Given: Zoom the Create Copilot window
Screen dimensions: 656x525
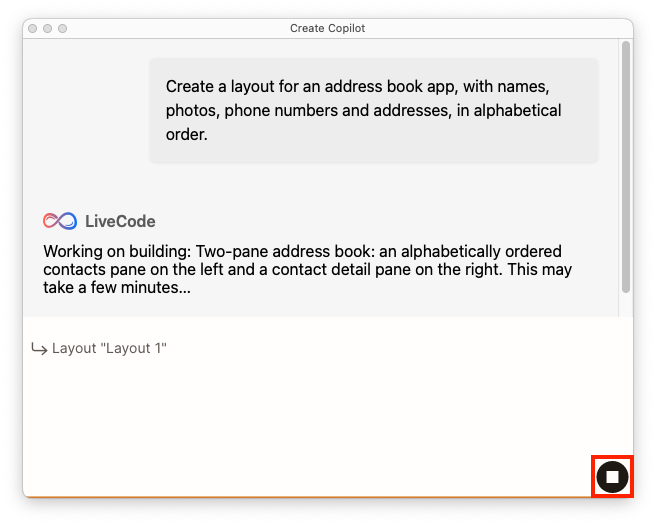Looking at the screenshot, I should (x=63, y=29).
